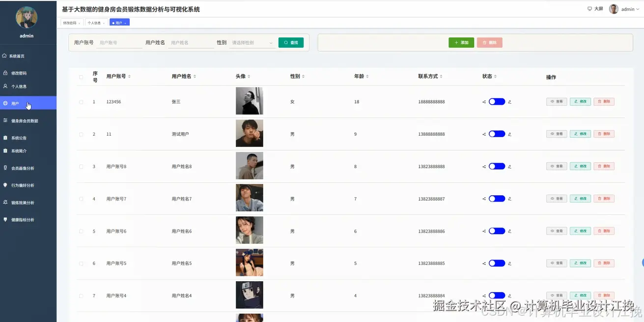Click the monitor icon next to 大屏
The width and height of the screenshot is (644, 322).
tap(590, 9)
